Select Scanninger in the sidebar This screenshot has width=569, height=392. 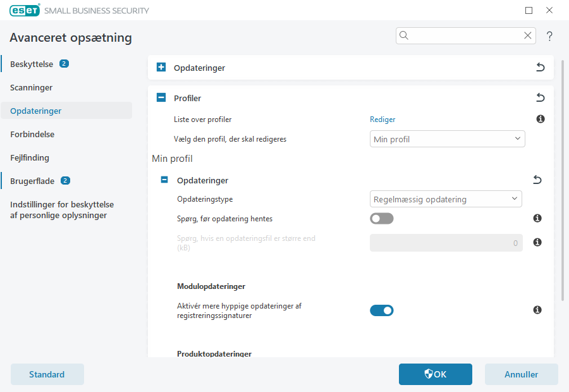(x=30, y=87)
